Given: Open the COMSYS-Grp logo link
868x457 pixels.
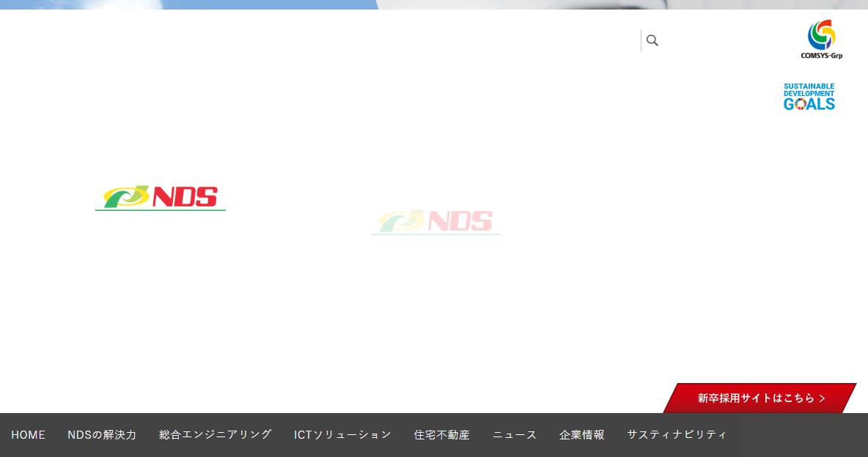Looking at the screenshot, I should pyautogui.click(x=822, y=40).
